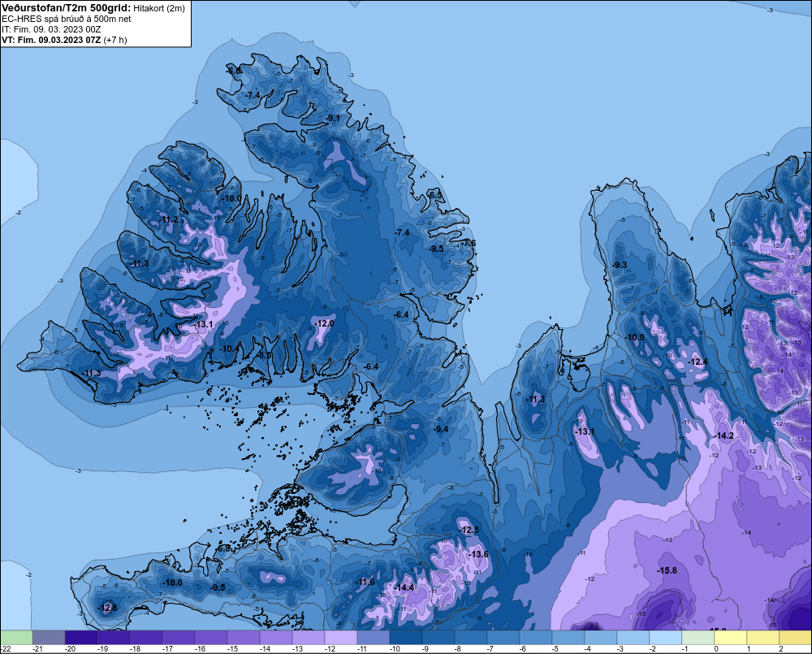
Task: Click the -9.3 temperature value
Action: pos(620,265)
